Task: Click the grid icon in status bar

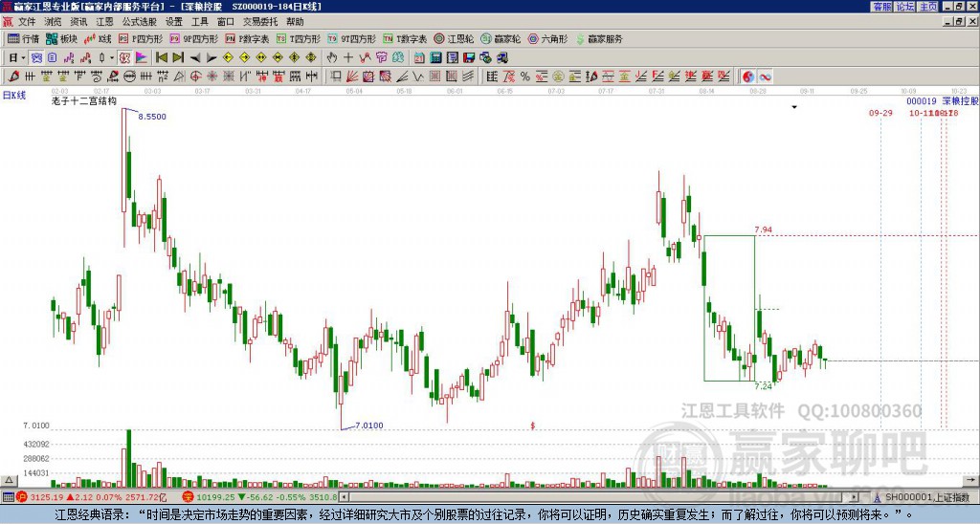Action: [x=8, y=497]
